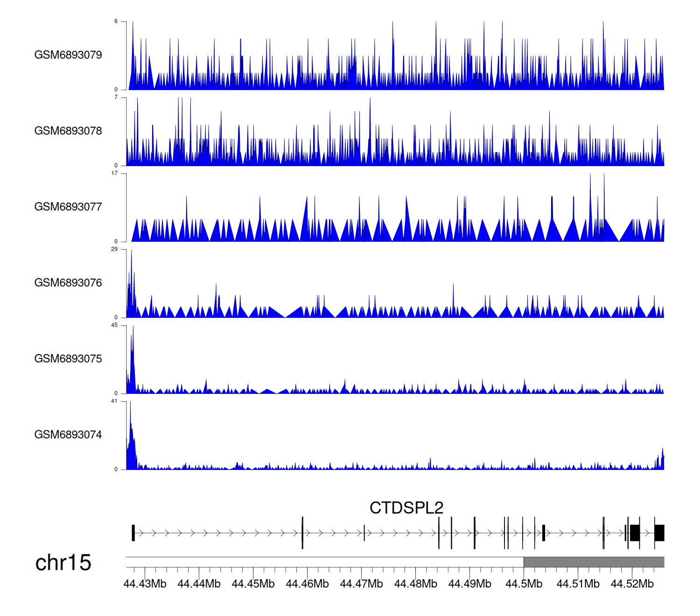
Task: Select the GSM6893078 track label
Action: [68, 131]
